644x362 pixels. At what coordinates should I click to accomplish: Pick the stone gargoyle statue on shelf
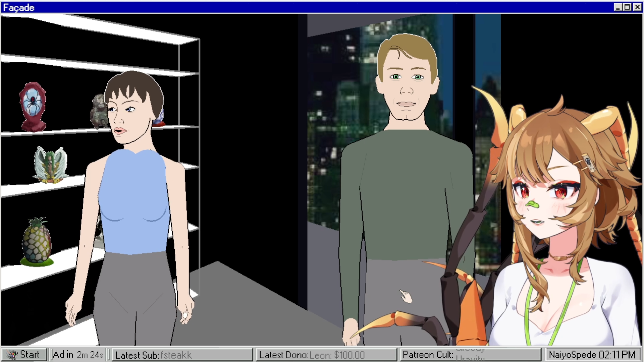pos(99,111)
